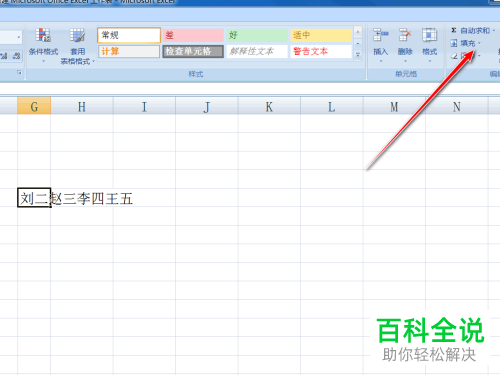Open the 填充 dropdown arrow

point(479,43)
